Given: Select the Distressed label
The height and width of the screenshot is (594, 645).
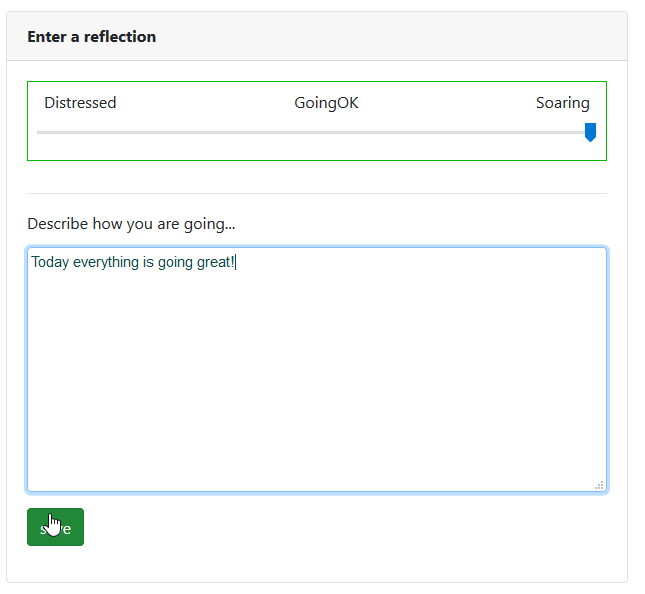Looking at the screenshot, I should (80, 103).
